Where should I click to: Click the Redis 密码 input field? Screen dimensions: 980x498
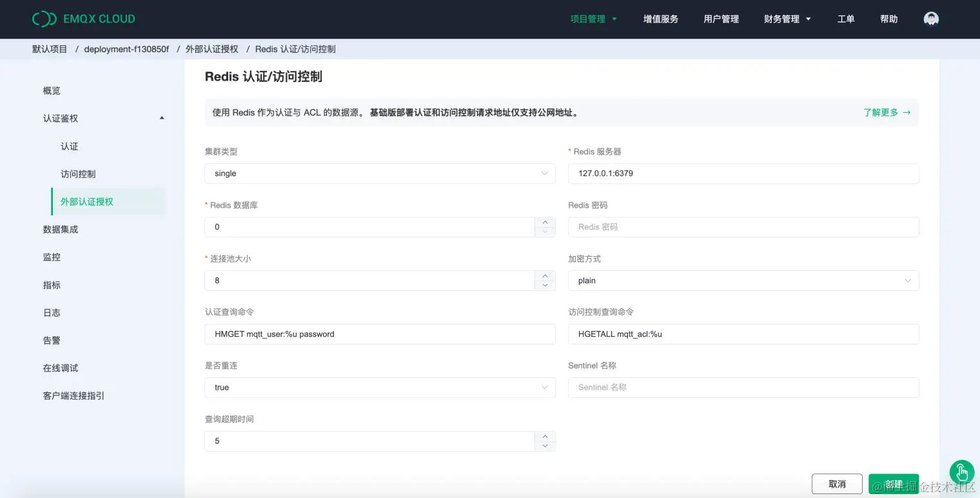click(x=743, y=226)
